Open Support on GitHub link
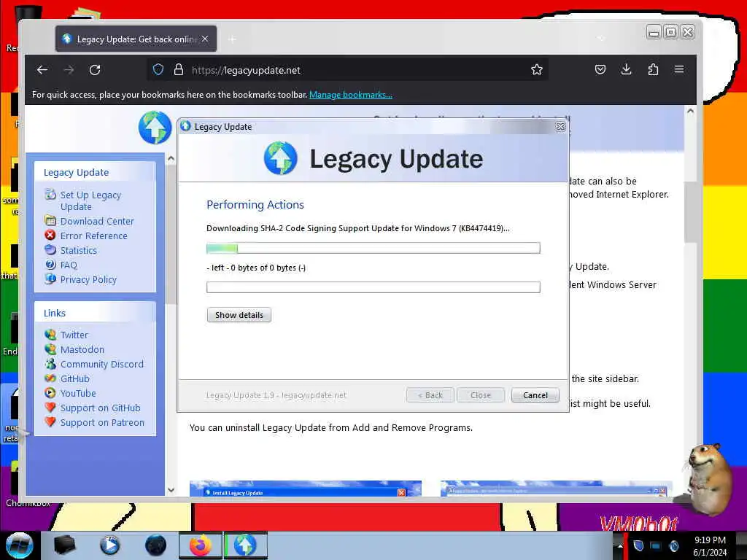This screenshot has width=747, height=560. pyautogui.click(x=101, y=408)
